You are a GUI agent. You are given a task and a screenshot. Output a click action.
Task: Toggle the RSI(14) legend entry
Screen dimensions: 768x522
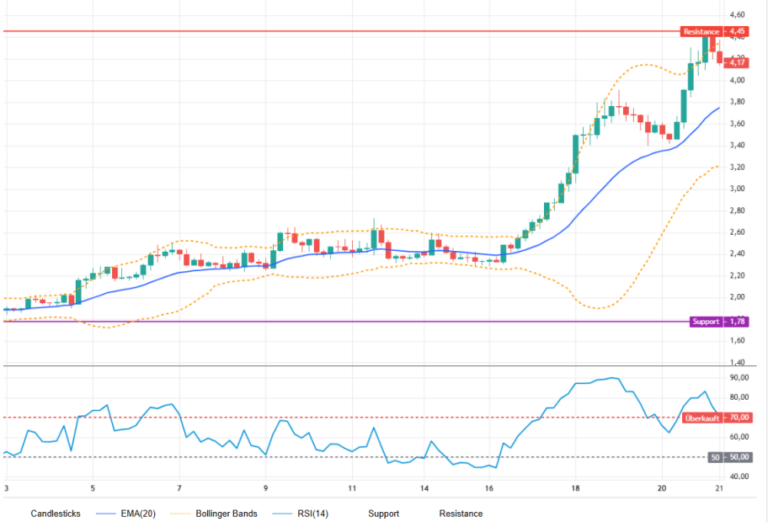(x=301, y=513)
